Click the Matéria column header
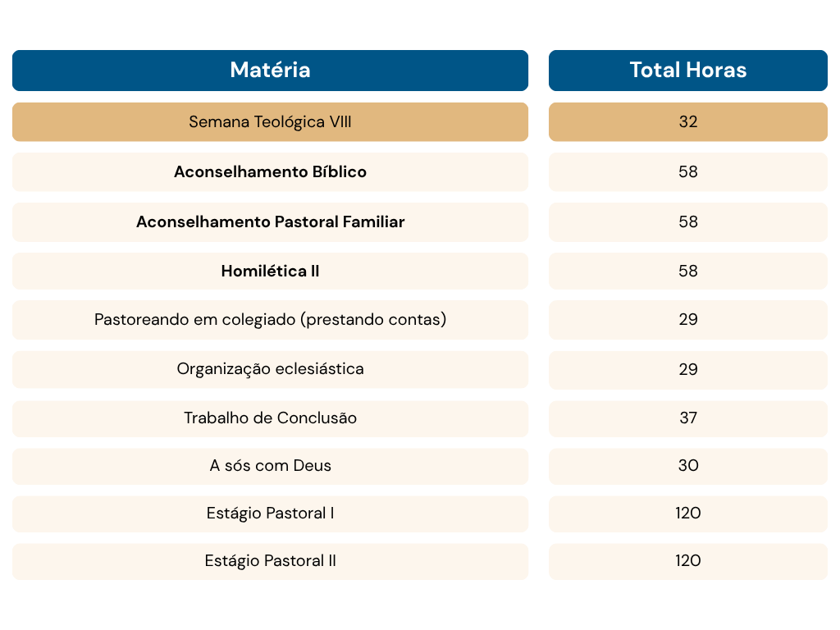Viewport: 840px width, 630px height. pyautogui.click(x=270, y=71)
